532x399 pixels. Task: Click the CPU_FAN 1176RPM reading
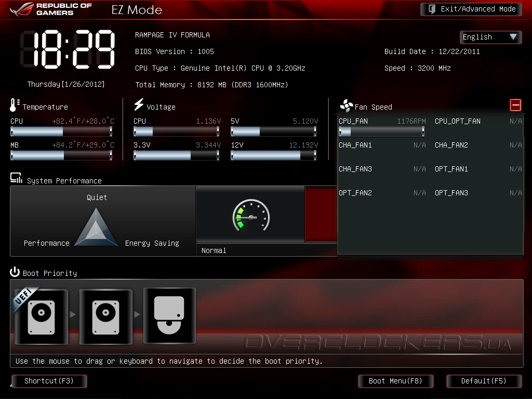pyautogui.click(x=411, y=121)
